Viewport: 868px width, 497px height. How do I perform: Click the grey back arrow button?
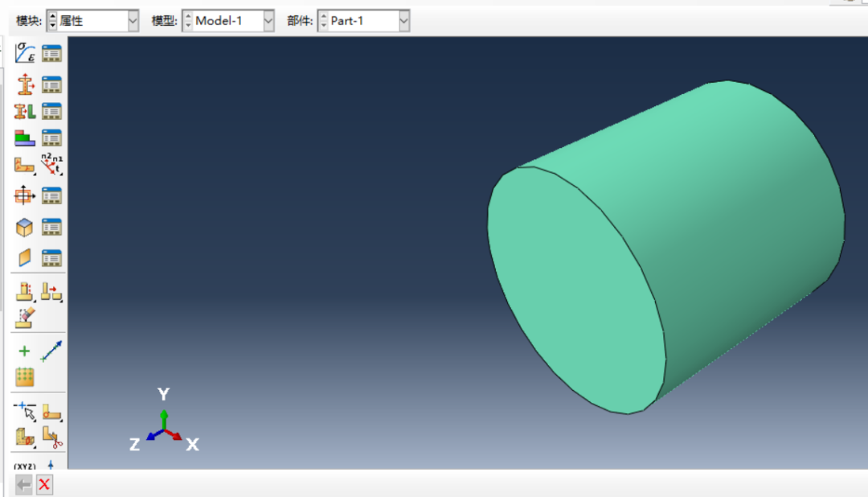(24, 484)
